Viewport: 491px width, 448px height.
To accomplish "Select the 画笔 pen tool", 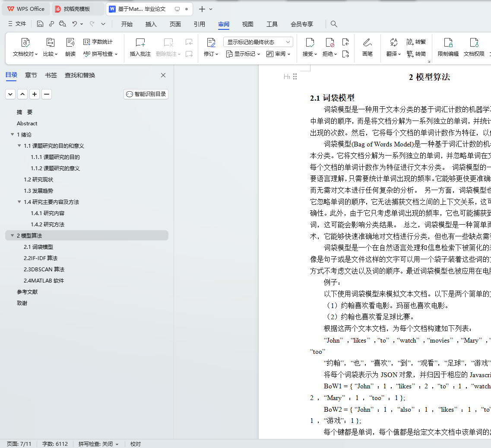I will 367,43.
